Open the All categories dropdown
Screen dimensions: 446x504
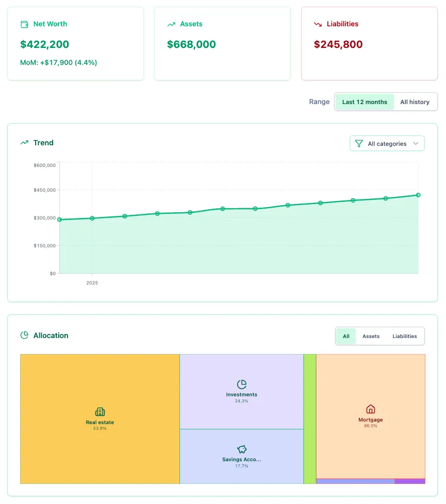pos(387,143)
